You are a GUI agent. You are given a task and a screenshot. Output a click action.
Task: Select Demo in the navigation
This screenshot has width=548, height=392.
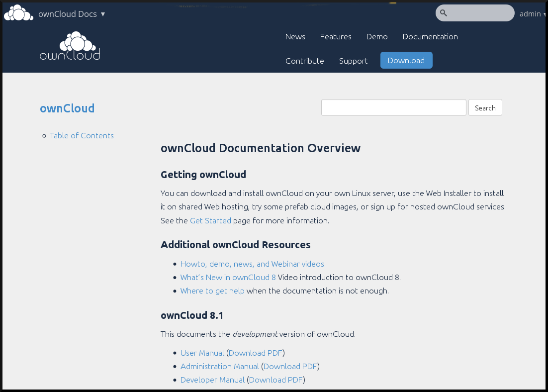click(377, 37)
